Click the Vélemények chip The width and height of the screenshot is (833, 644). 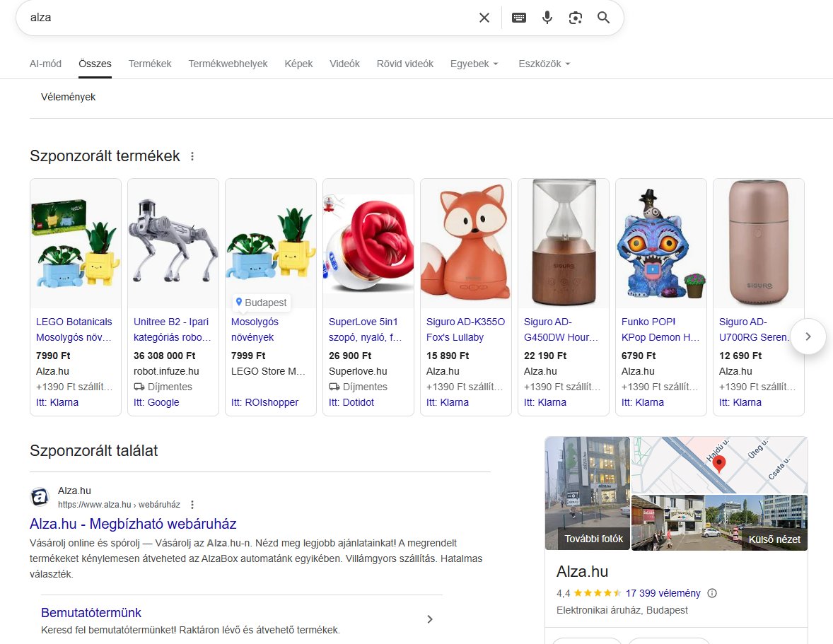click(68, 97)
